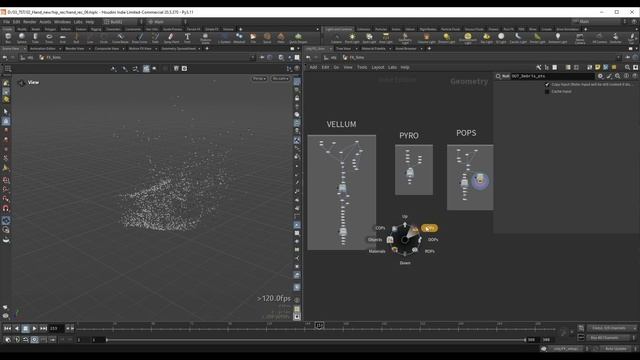Choose Materials in the radial menu

point(377,251)
